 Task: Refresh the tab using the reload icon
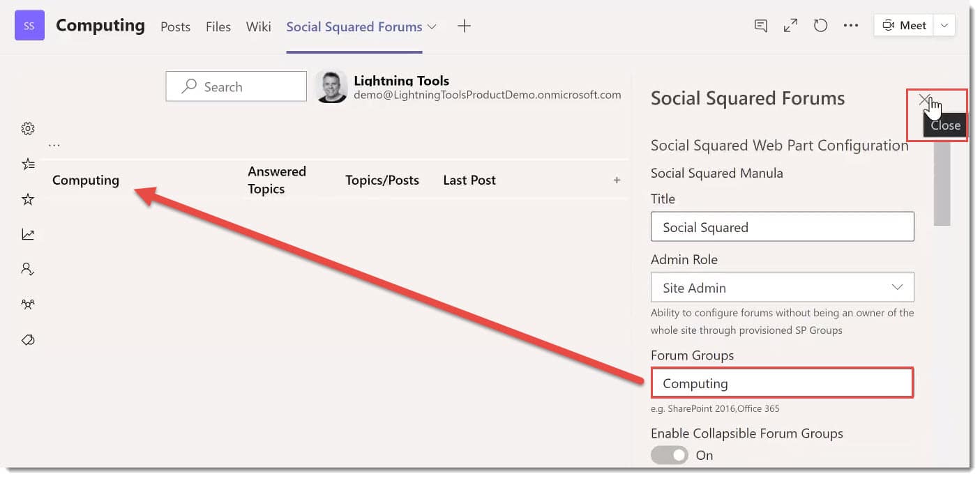pyautogui.click(x=820, y=25)
